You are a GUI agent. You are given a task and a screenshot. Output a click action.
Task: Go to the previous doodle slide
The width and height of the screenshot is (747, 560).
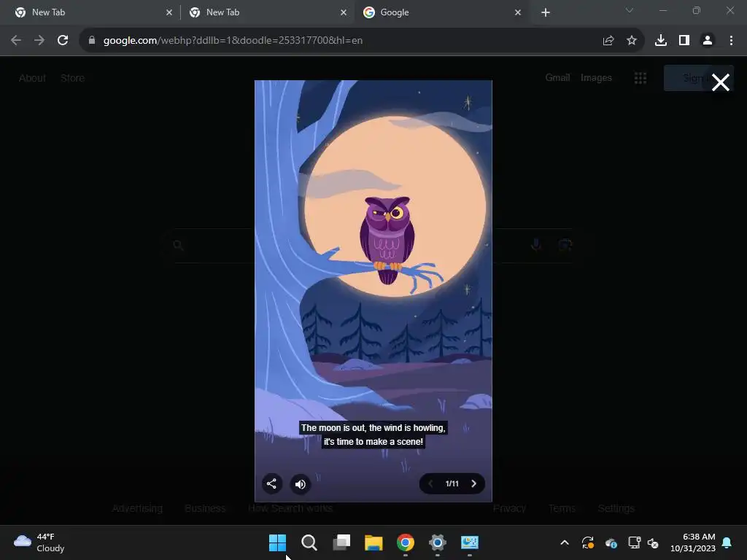(x=430, y=483)
